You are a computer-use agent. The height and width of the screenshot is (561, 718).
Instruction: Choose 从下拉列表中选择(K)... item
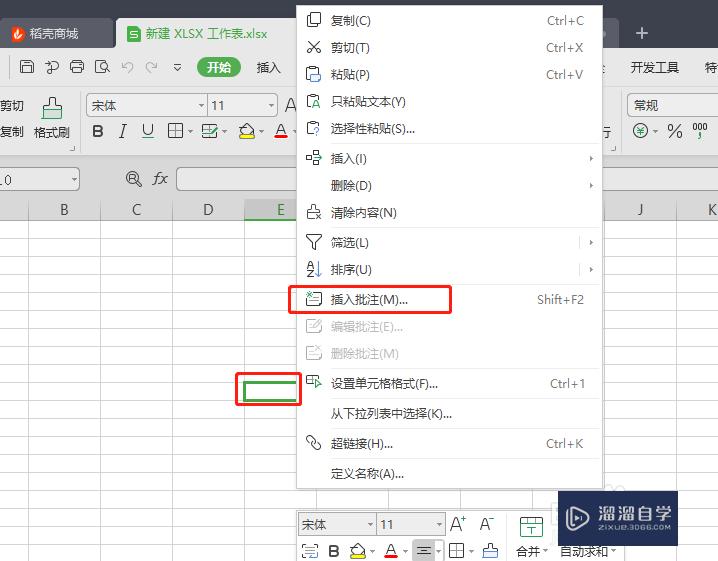point(449,414)
